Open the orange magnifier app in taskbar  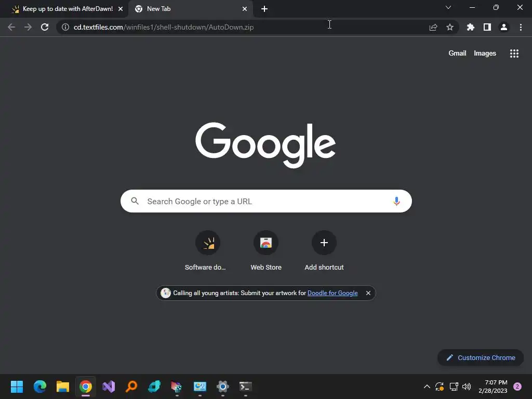coord(131,387)
